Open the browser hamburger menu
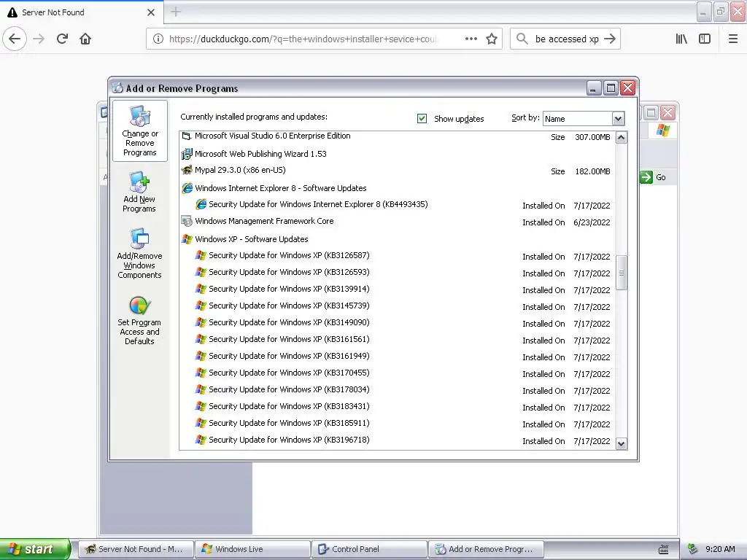This screenshot has width=747, height=560. (x=733, y=39)
